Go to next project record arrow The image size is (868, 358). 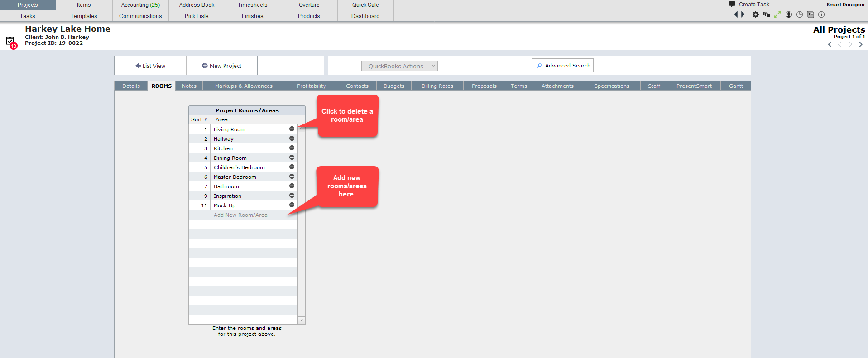point(850,44)
